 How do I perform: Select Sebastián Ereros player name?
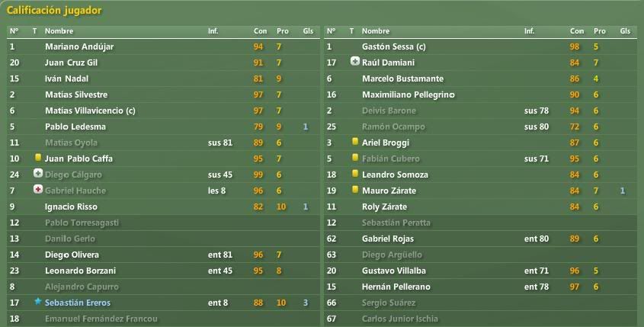pos(78,303)
